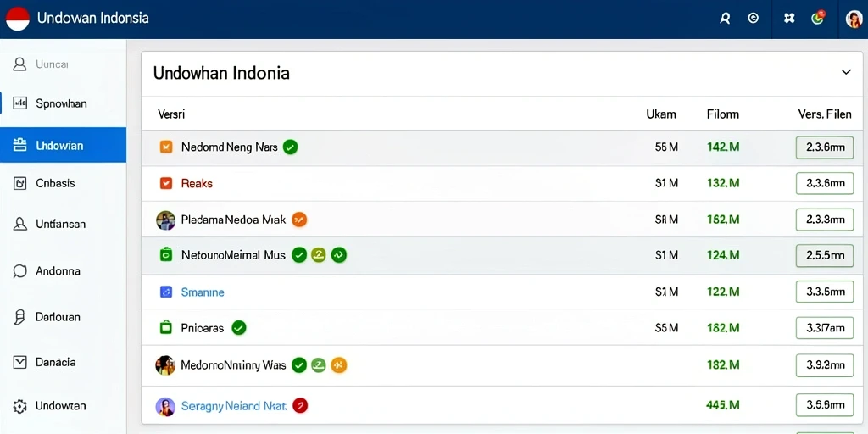The height and width of the screenshot is (434, 868).
Task: Click the copyright-style circle icon in header
Action: [x=753, y=18]
